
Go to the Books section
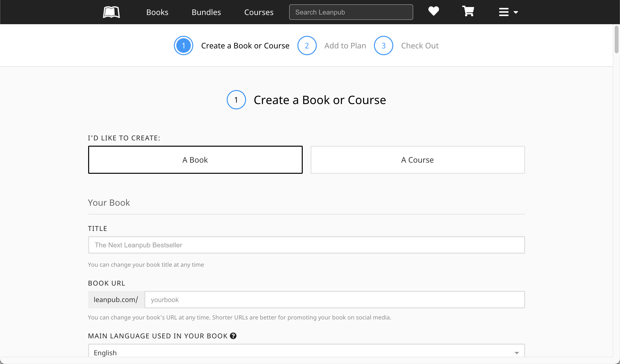[x=157, y=12]
